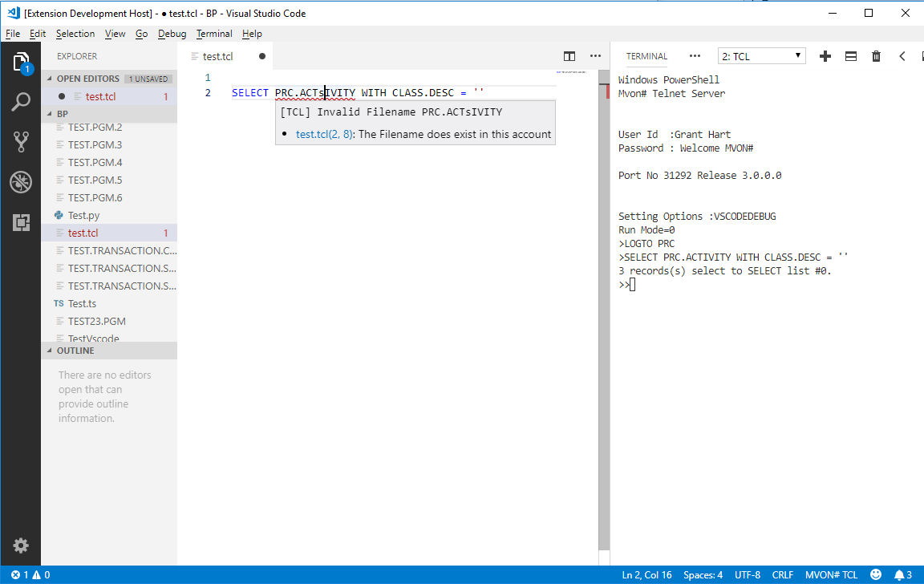Open Test.ts file
924x584 pixels.
tap(109, 303)
